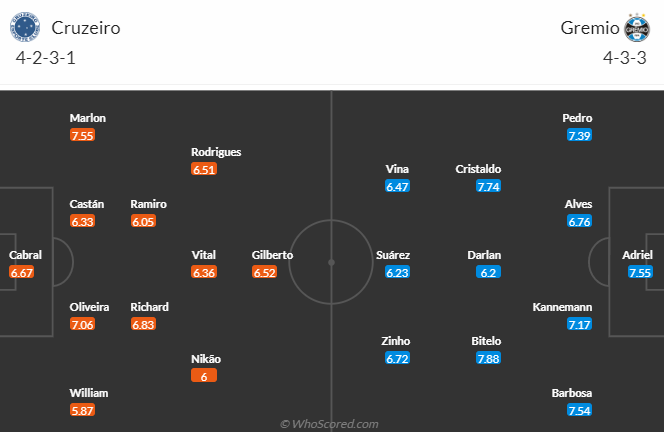The width and height of the screenshot is (664, 432).
Task: Click William's 5.87 rating badge
Action: click(83, 410)
